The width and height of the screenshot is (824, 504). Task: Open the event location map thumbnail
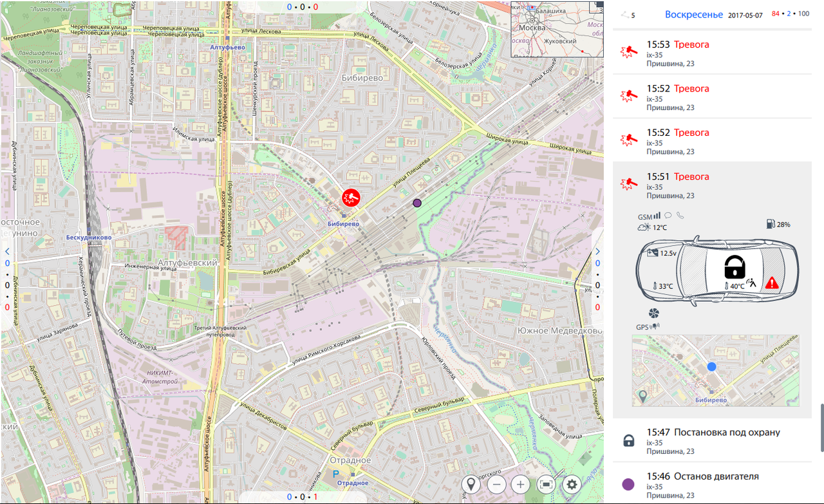(x=715, y=370)
